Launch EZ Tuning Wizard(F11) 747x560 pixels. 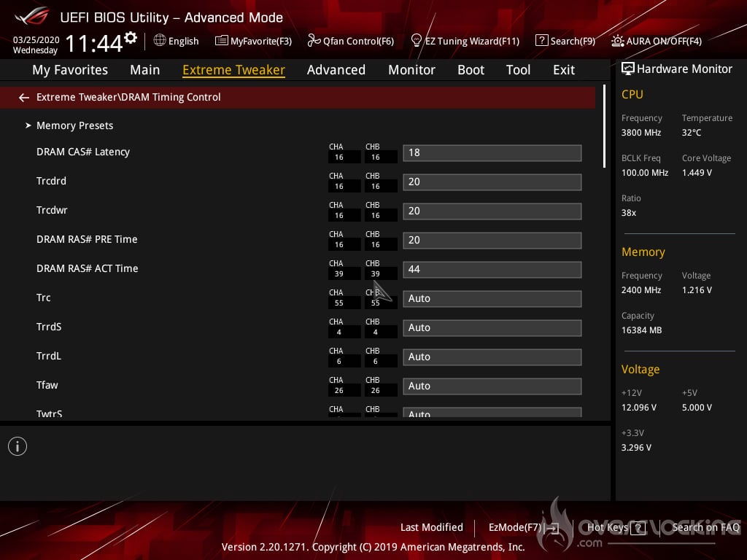(x=465, y=41)
